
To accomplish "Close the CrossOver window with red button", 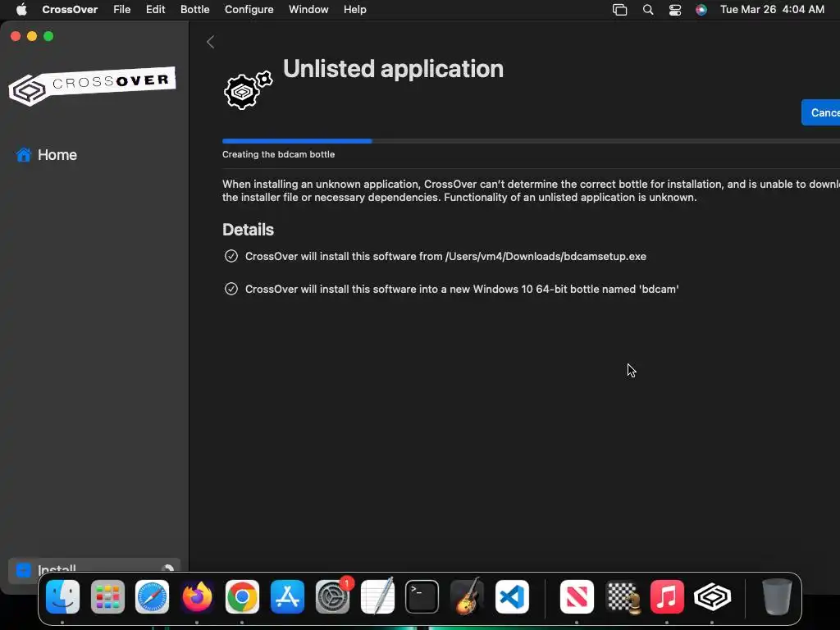I will (x=16, y=36).
